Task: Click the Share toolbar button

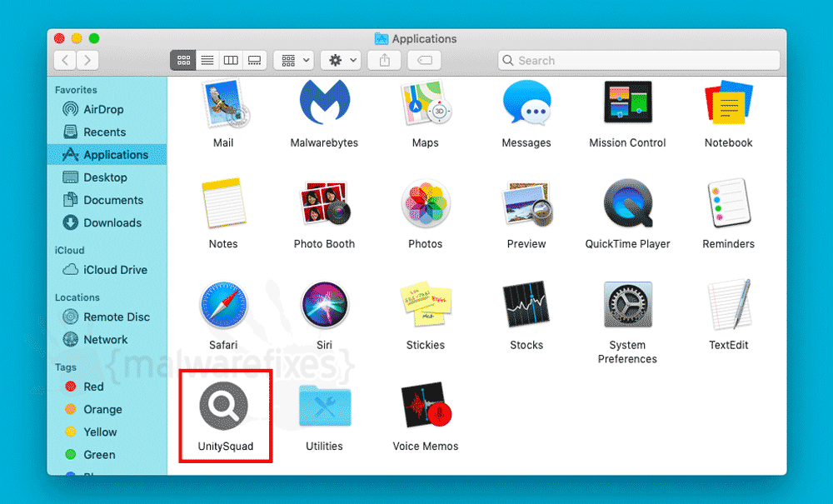Action: tap(385, 61)
